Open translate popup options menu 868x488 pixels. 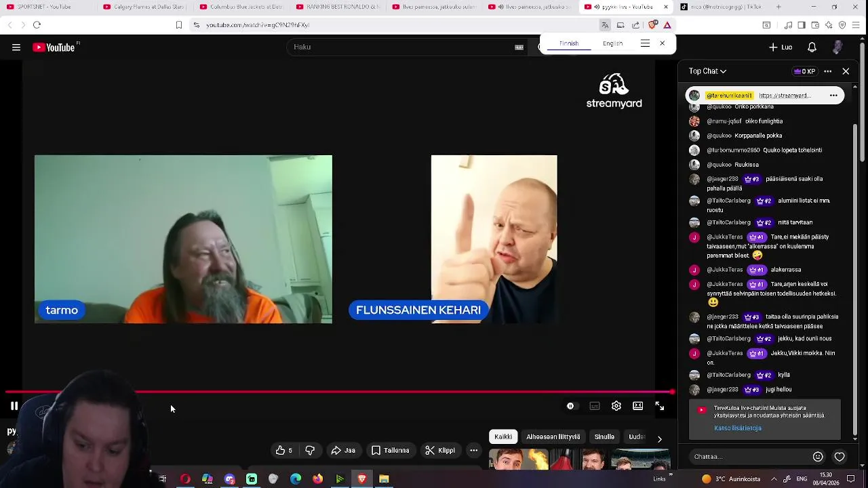[x=645, y=43]
